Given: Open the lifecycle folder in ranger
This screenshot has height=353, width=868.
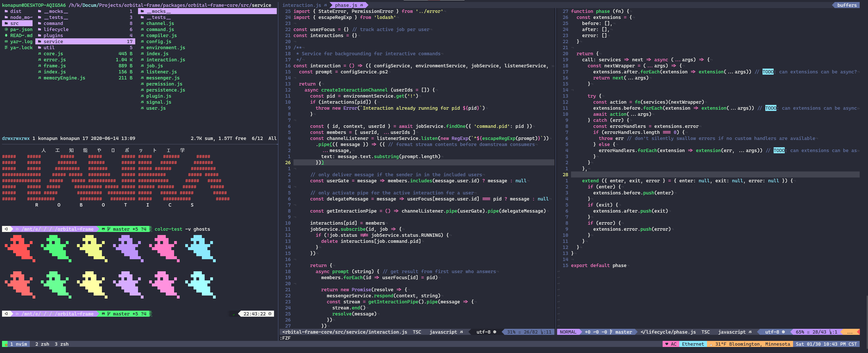Looking at the screenshot, I should 56,29.
